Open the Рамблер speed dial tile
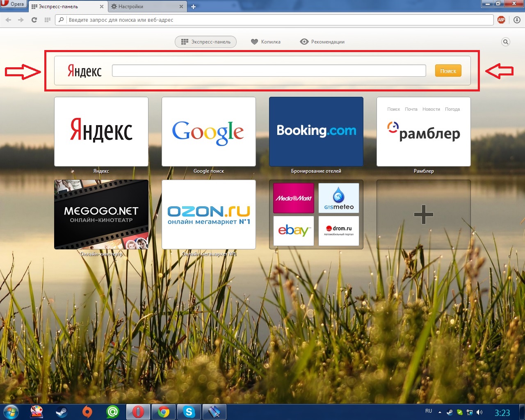525x420 pixels. 424,132
